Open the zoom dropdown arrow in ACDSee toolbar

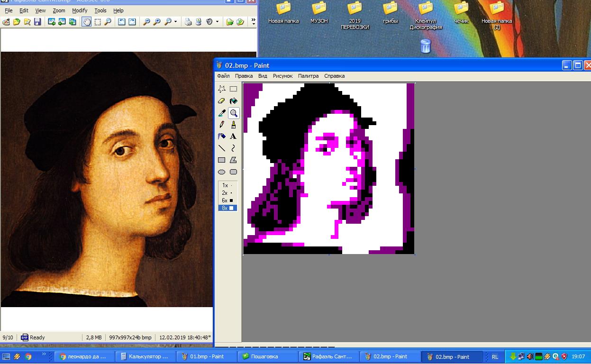pos(175,22)
